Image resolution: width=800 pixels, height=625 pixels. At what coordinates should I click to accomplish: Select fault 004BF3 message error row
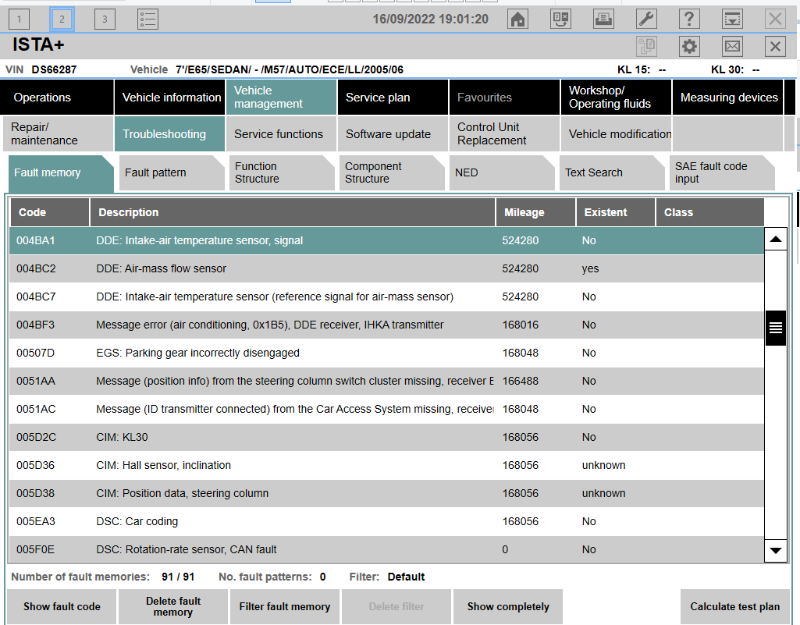pos(386,324)
